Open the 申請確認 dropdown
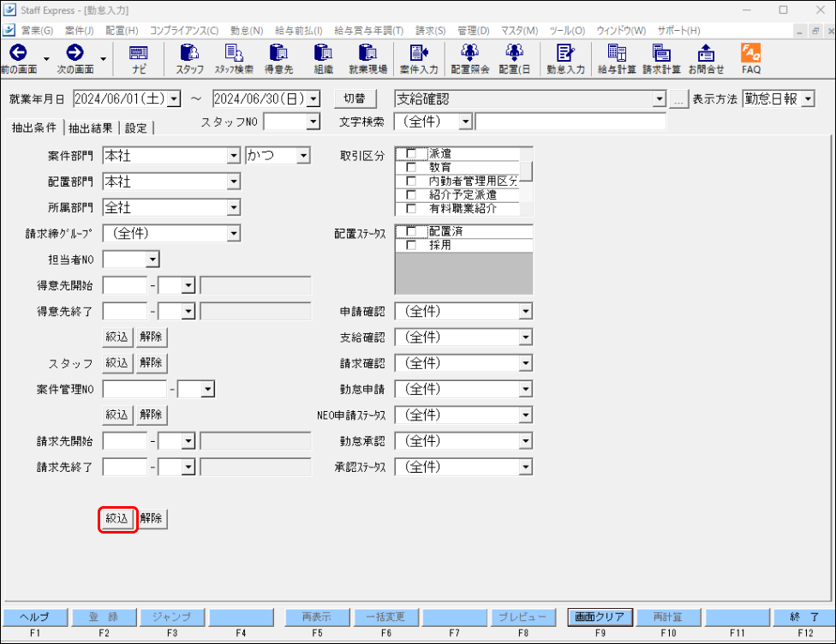Image resolution: width=836 pixels, height=644 pixels. click(x=526, y=312)
